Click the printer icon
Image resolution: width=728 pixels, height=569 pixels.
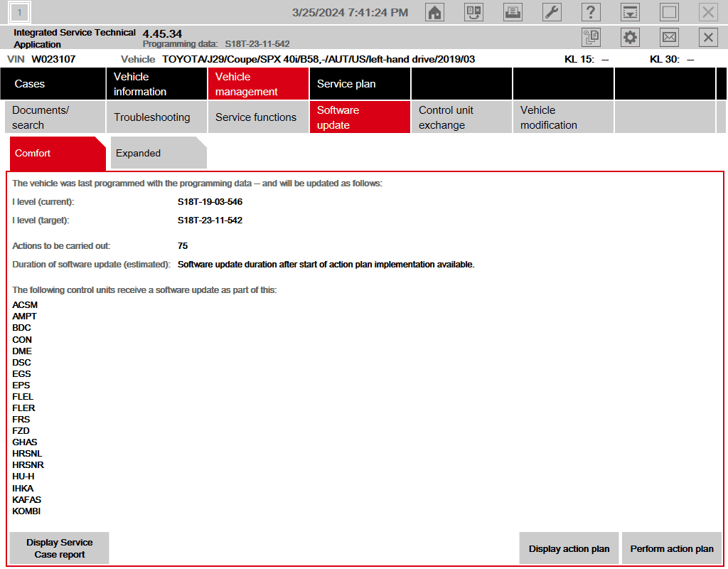click(513, 12)
